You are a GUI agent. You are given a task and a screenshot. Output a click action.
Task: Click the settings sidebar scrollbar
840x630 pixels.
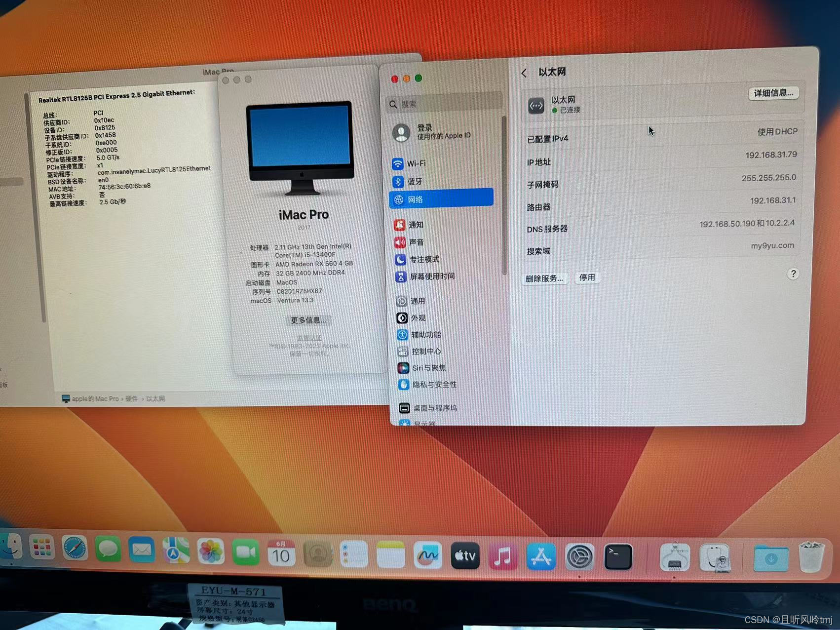tap(504, 195)
